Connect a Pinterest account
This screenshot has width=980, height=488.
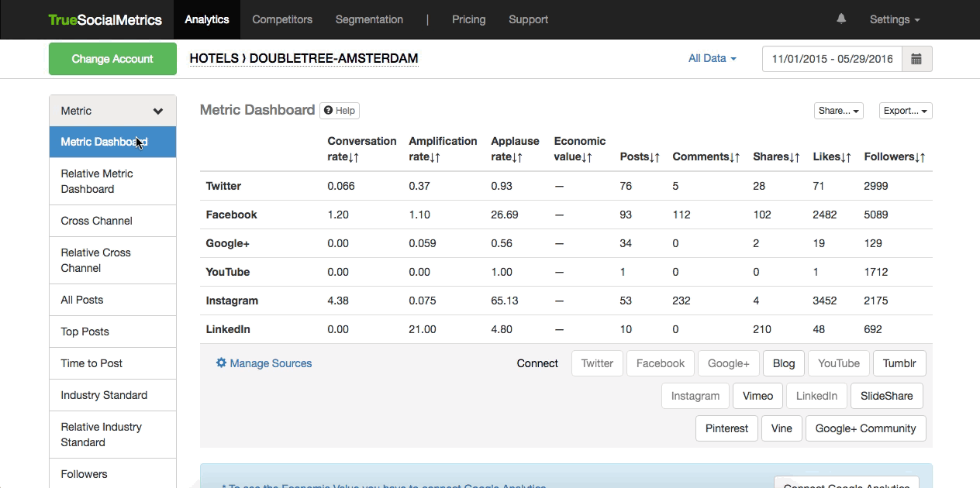coord(726,428)
